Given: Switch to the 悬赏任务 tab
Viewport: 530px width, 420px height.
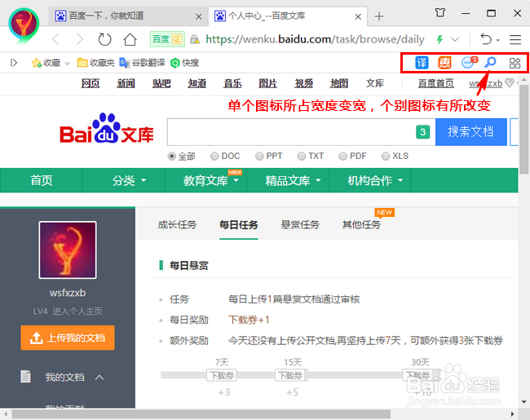Looking at the screenshot, I should tap(300, 224).
